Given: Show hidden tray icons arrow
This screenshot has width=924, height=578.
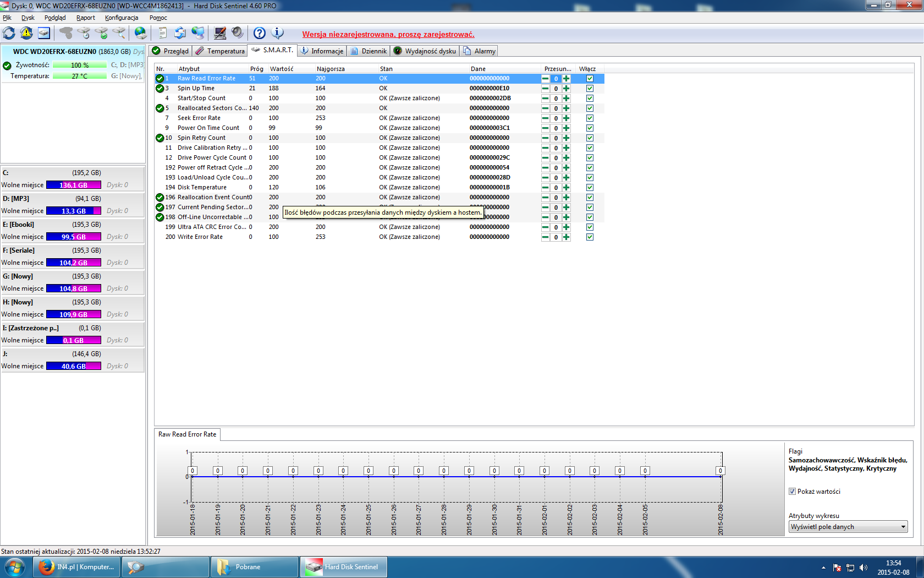Looking at the screenshot, I should tap(823, 568).
